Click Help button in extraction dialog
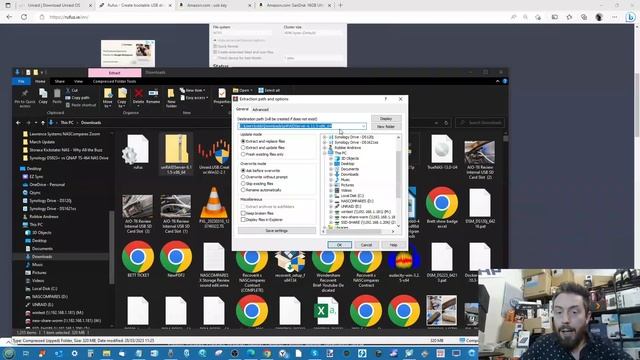The height and width of the screenshot is (360, 640). pos(393,245)
